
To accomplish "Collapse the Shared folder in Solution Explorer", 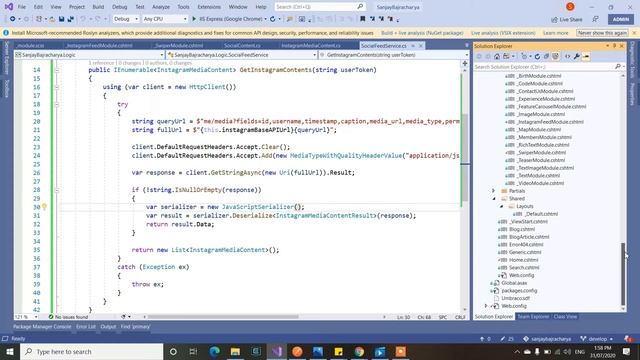I will [x=494, y=198].
